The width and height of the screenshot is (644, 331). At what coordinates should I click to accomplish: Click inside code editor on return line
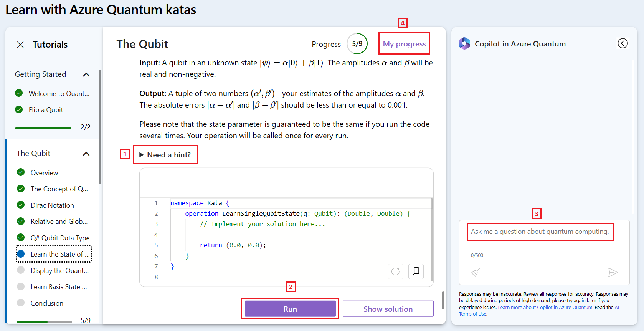point(233,245)
